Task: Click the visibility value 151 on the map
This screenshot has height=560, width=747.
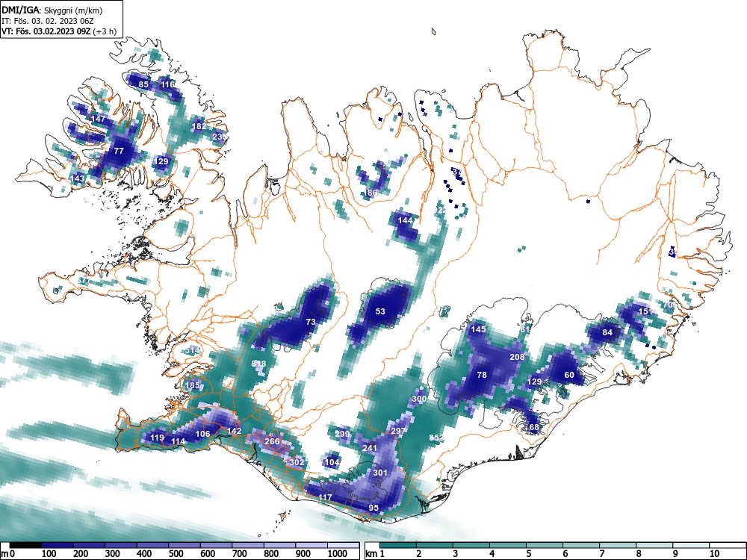Action: pyautogui.click(x=645, y=311)
